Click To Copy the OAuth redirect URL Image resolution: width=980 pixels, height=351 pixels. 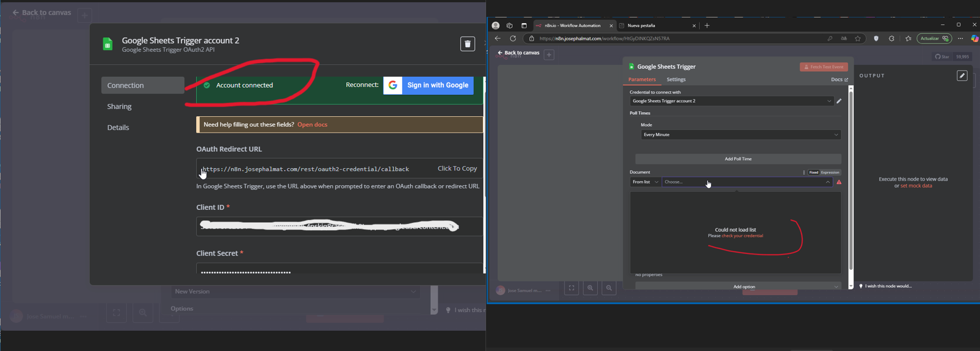[x=457, y=169]
